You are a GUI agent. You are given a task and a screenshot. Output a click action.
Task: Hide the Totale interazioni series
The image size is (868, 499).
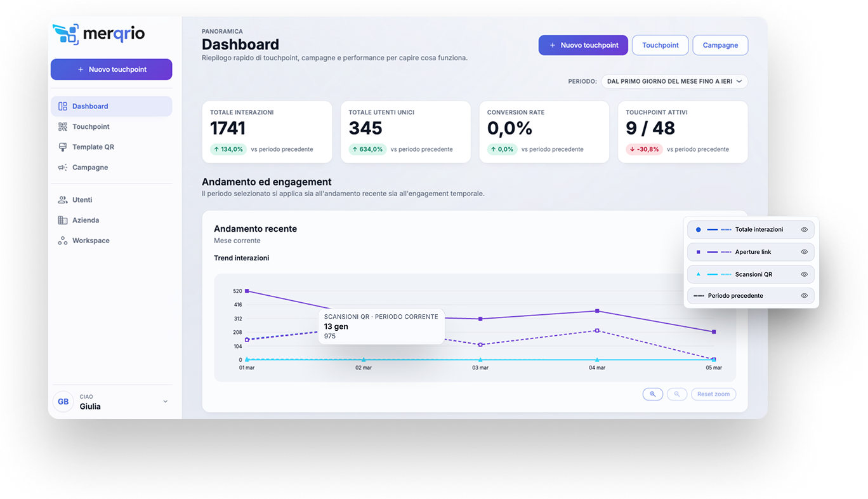click(804, 230)
